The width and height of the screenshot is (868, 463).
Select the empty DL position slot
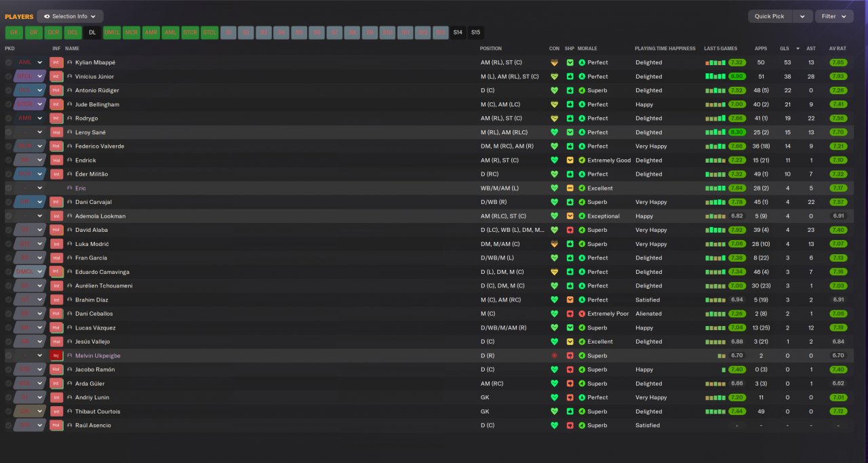coord(92,33)
